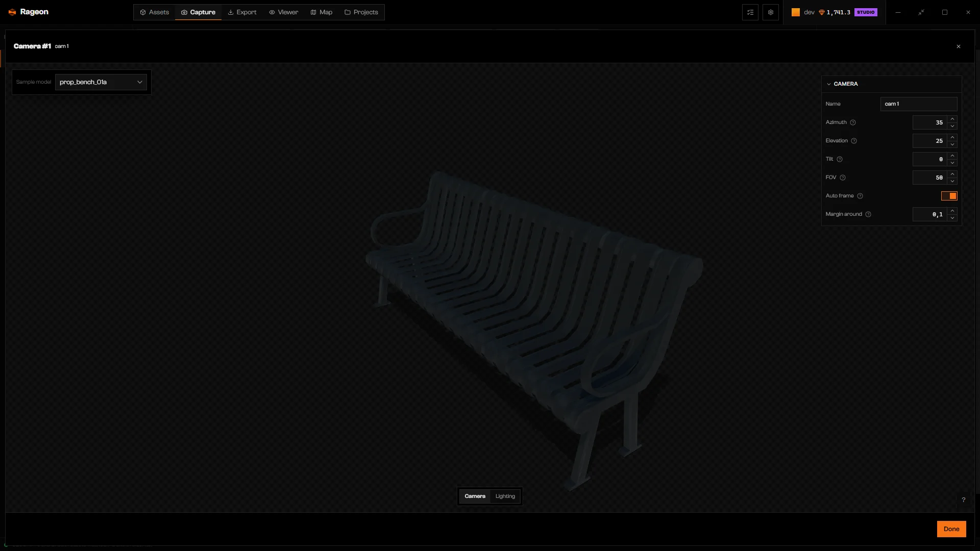
Task: Open the settings gear icon
Action: coord(770,12)
